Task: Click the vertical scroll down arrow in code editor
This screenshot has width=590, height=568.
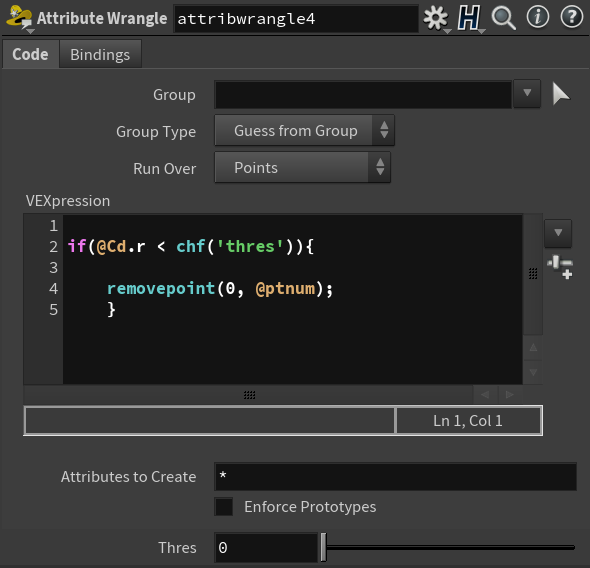Action: pyautogui.click(x=533, y=372)
